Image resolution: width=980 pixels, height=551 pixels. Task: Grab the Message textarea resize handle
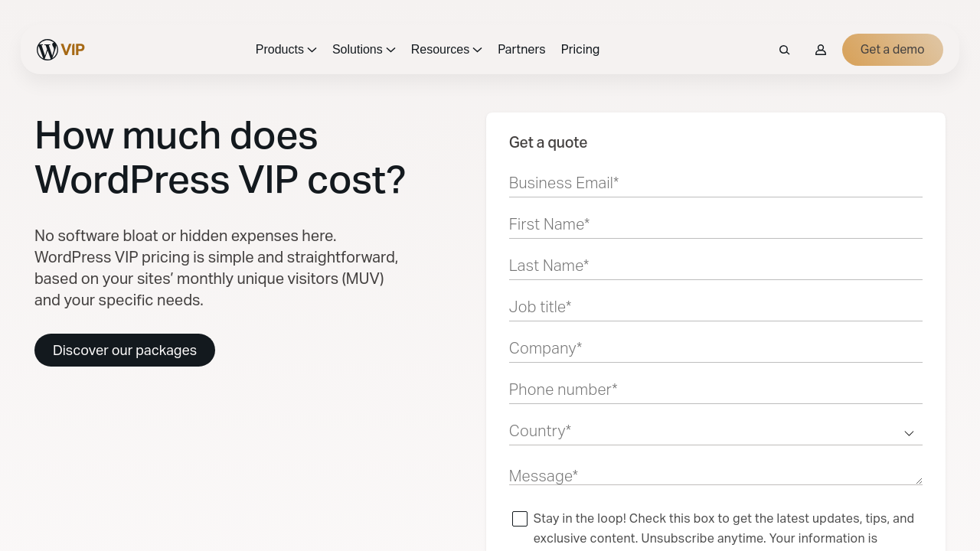point(919,481)
